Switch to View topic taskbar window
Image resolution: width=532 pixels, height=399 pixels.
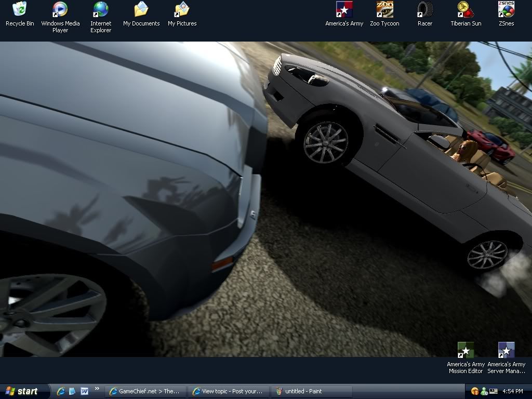coord(229,391)
